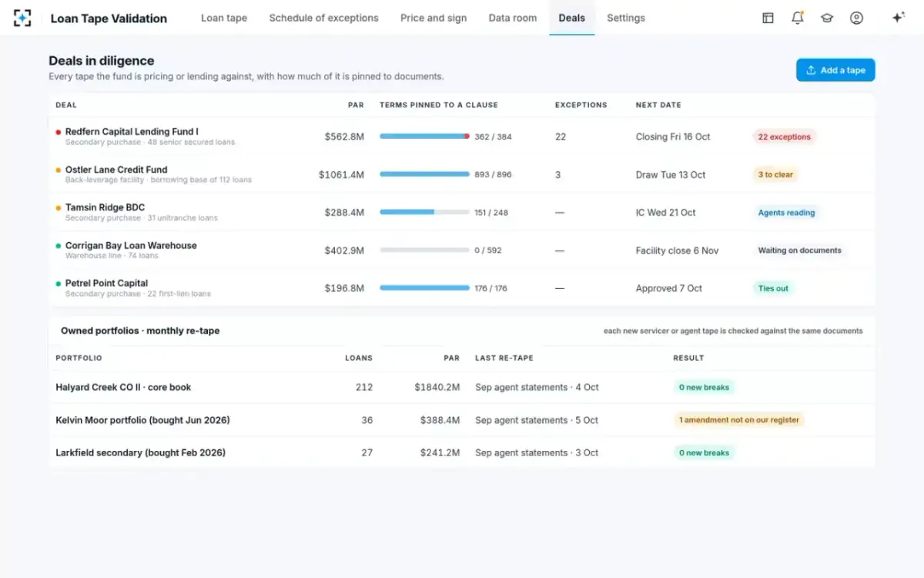The width and height of the screenshot is (924, 578).
Task: Click the EXCEPTIONS column header
Action: 581,105
